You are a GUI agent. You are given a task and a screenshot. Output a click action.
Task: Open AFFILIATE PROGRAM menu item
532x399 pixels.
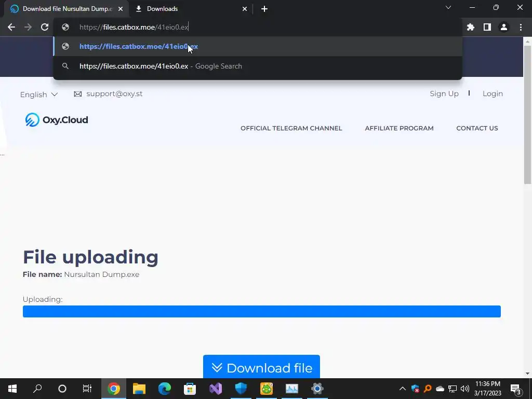click(x=399, y=128)
